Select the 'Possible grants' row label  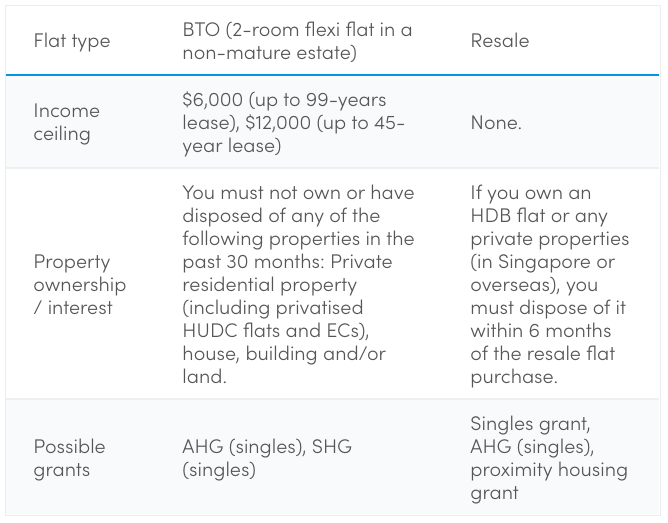pos(69,457)
